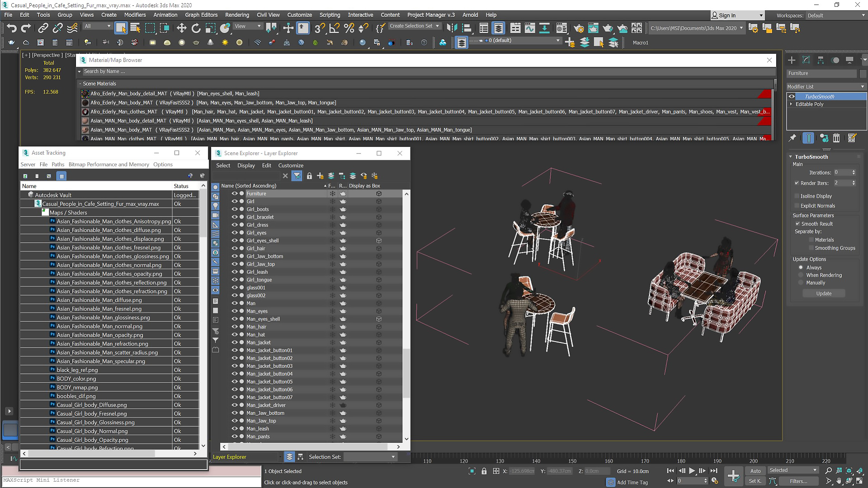Image resolution: width=868 pixels, height=488 pixels.
Task: Click the TurboSmooth modifier icon
Action: tap(792, 97)
